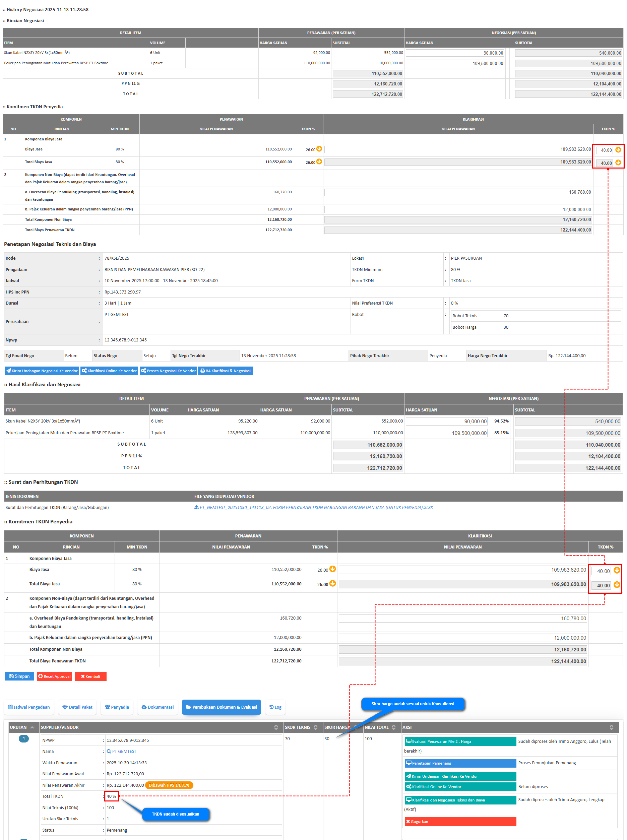Click the blue urutan badge "1"
This screenshot has width=627, height=840.
23,738
